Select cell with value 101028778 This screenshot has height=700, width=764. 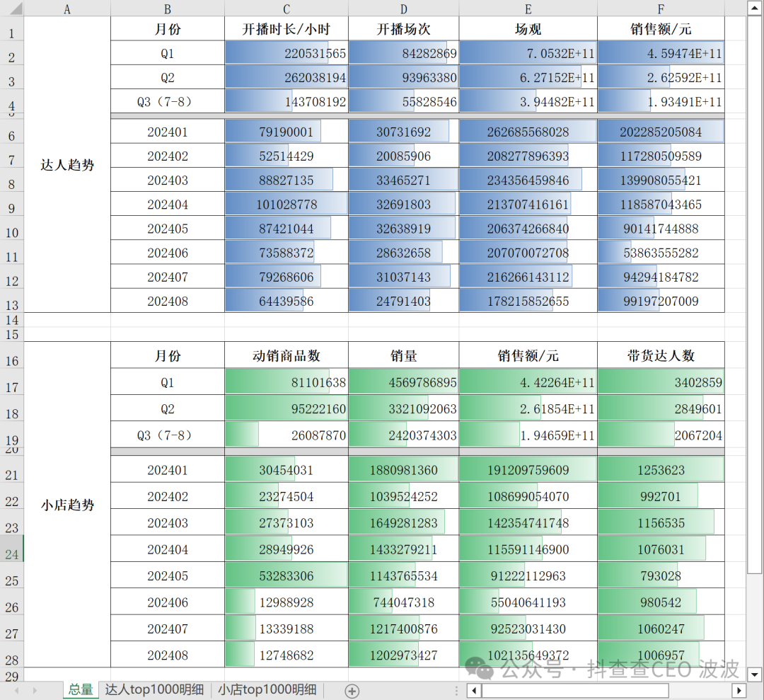[x=286, y=205]
